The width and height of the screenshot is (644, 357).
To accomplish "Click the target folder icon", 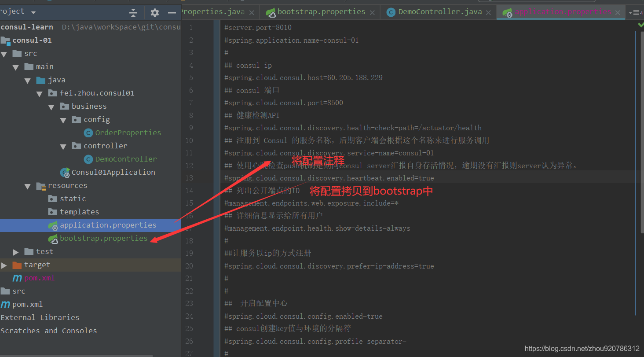I will (x=17, y=265).
